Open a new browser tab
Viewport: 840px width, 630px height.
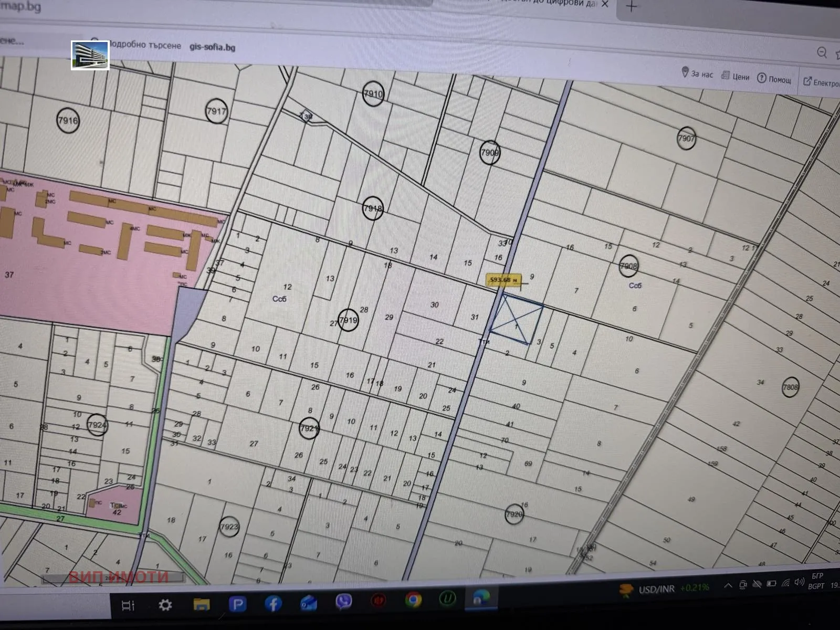(x=632, y=7)
